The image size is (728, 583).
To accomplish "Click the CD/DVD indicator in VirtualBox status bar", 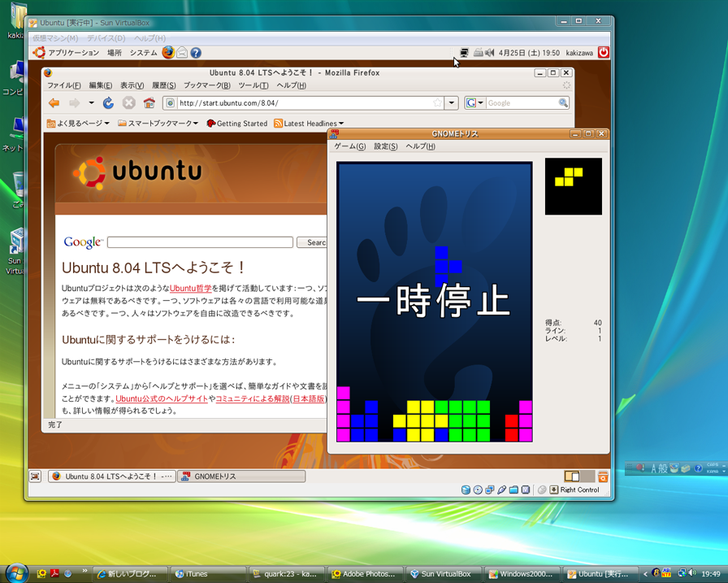I will 478,489.
